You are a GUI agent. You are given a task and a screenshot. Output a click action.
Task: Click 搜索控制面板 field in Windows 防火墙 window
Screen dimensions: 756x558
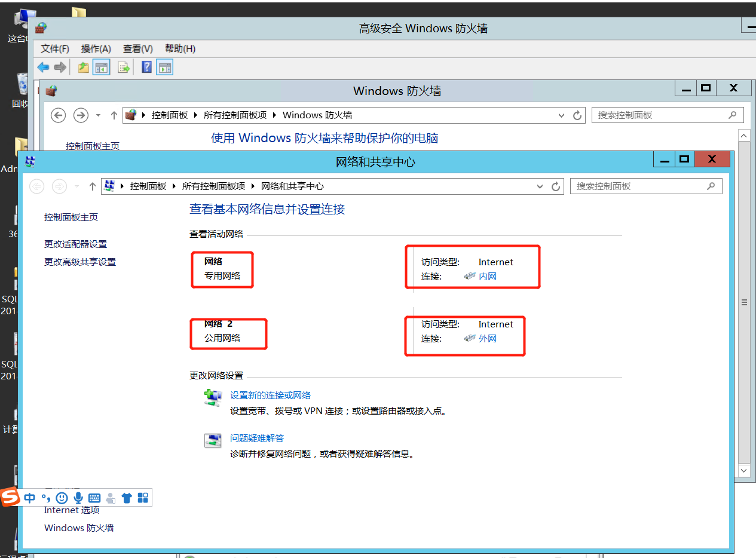668,115
